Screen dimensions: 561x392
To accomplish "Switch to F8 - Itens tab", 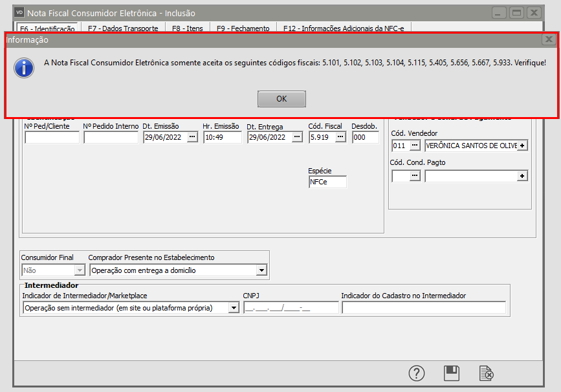I will [187, 28].
